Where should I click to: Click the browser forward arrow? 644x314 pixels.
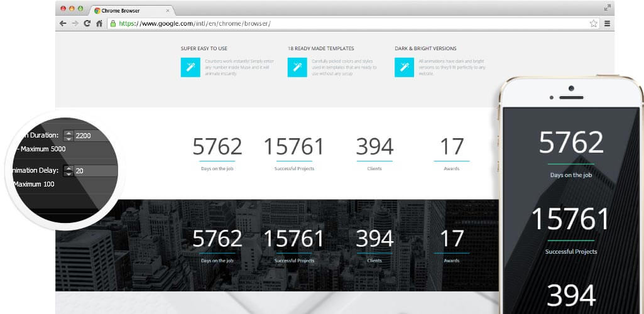click(x=75, y=23)
